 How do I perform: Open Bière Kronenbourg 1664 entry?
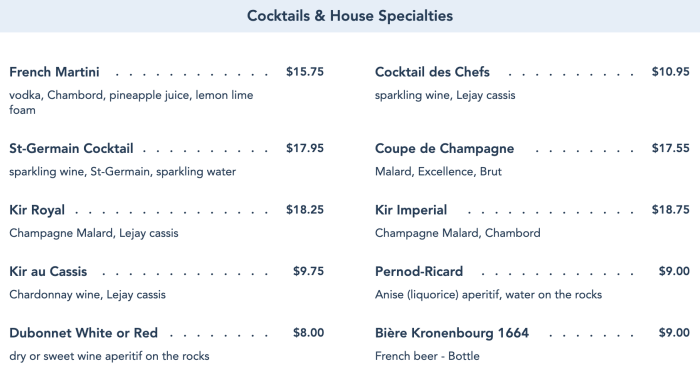(x=452, y=333)
